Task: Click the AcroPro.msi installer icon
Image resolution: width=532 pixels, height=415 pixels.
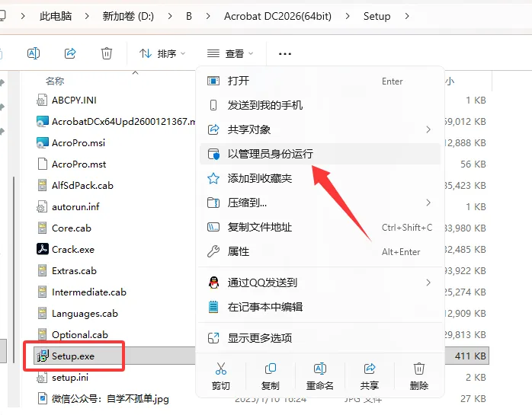Action: 43,142
